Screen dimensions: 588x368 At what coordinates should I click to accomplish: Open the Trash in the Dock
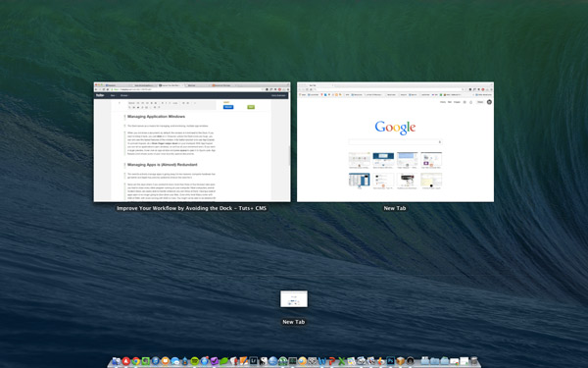pyautogui.click(x=473, y=361)
